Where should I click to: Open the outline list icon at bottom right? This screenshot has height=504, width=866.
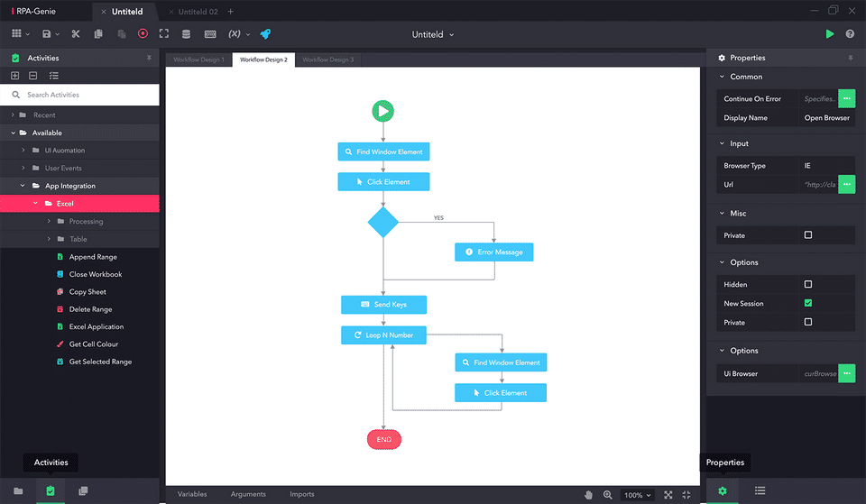[x=760, y=490]
